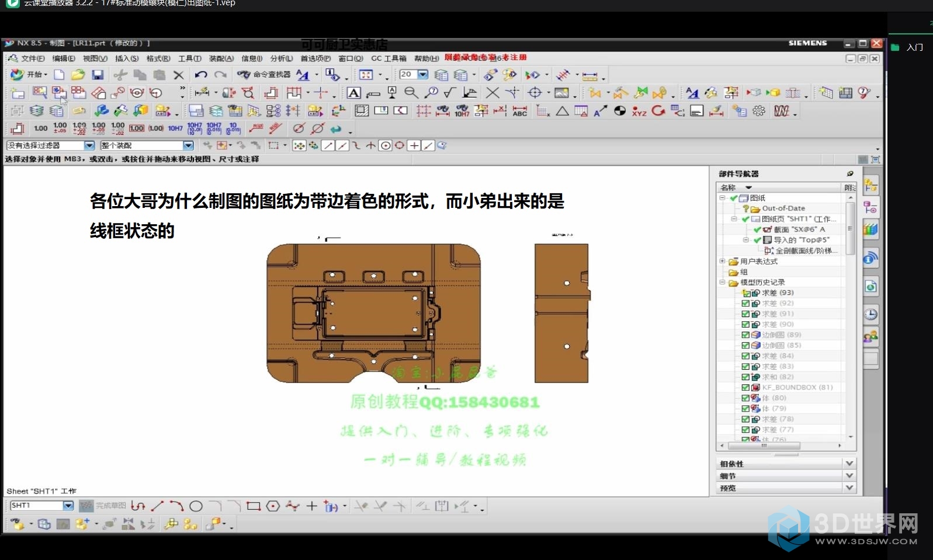Toggle checkbox for 求差 (92)
The width and height of the screenshot is (933, 560).
[745, 304]
